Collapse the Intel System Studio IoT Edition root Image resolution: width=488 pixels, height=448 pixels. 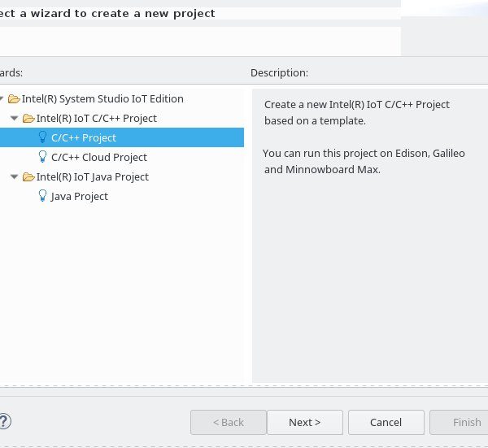click(x=2, y=99)
